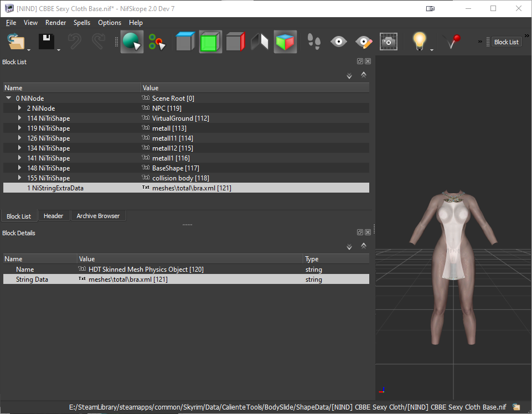
Task: Select the String Data value field
Action: pyautogui.click(x=190, y=280)
